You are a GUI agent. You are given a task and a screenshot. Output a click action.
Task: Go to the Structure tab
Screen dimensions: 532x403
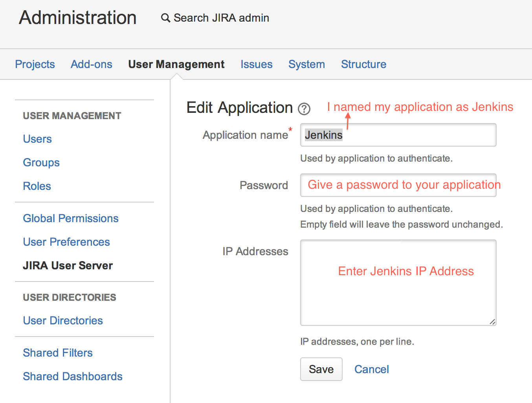click(x=363, y=64)
